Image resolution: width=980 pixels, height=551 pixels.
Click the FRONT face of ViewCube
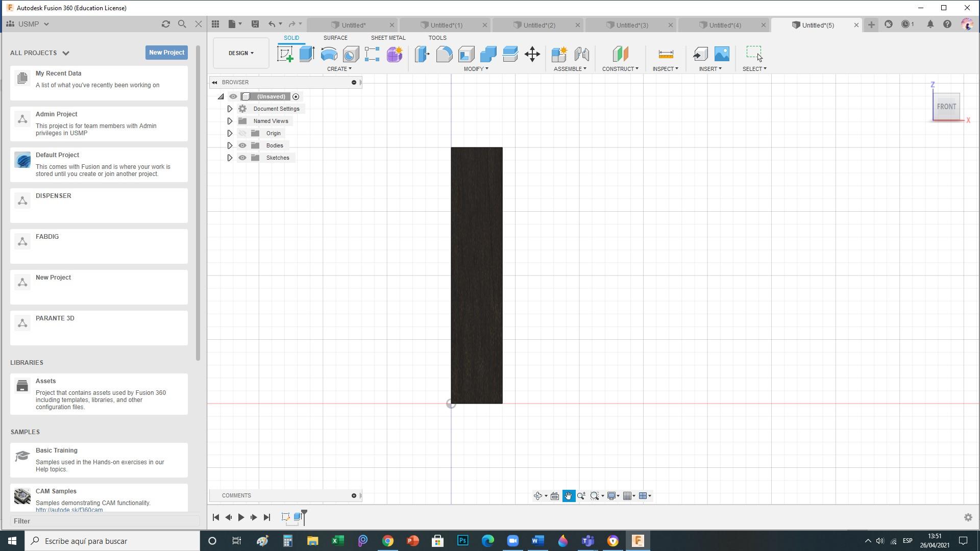click(x=946, y=107)
